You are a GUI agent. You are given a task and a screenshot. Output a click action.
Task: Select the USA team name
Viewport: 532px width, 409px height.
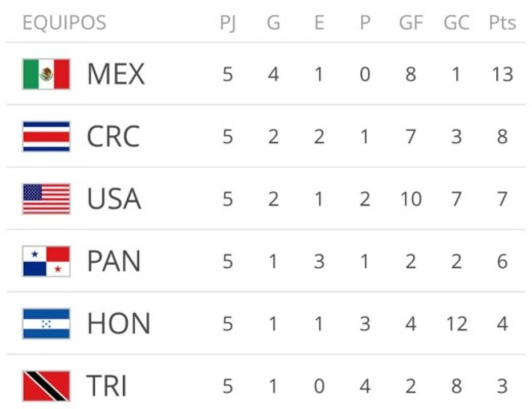pyautogui.click(x=114, y=199)
